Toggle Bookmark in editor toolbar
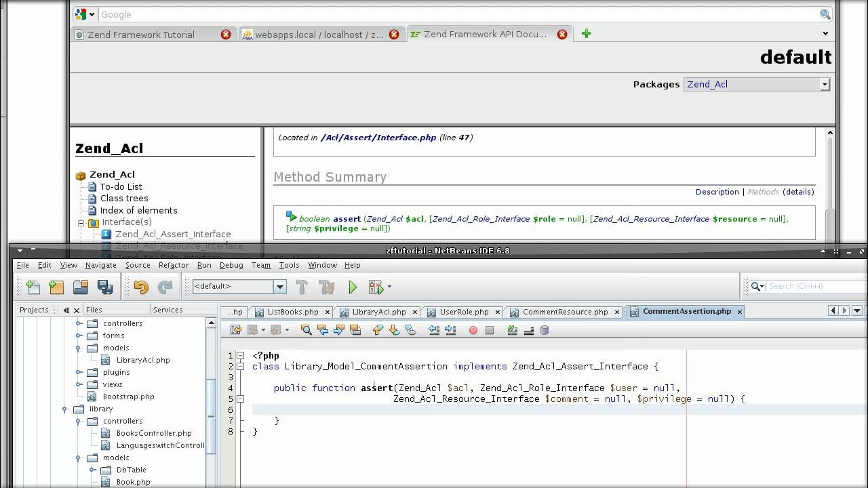 tap(410, 330)
